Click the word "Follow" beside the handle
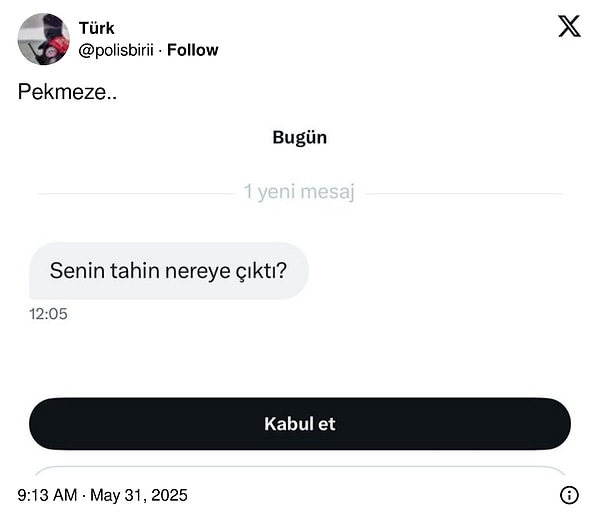Viewport: 600px width, 525px height. click(x=192, y=50)
